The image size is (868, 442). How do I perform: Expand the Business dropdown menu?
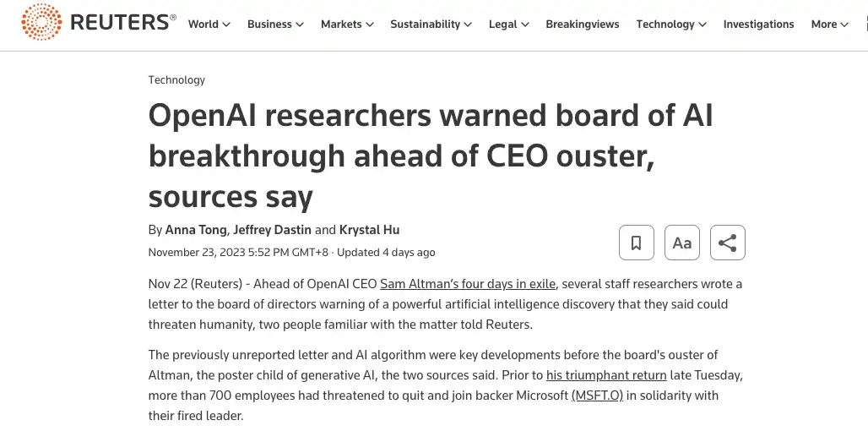coord(275,25)
